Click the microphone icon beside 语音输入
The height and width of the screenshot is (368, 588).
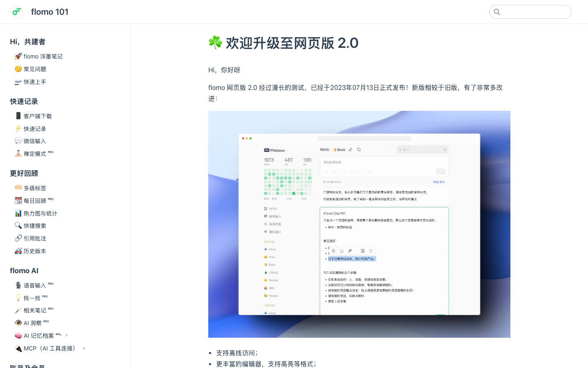coord(18,285)
